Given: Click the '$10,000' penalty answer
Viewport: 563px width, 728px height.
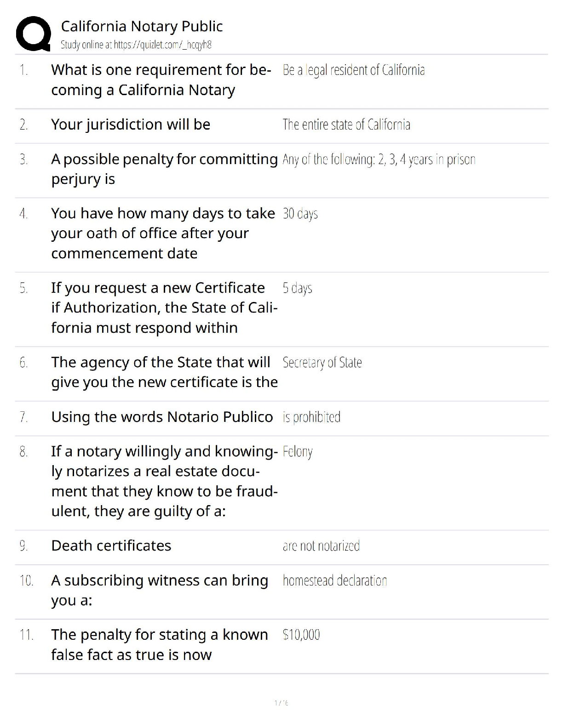Looking at the screenshot, I should coord(301,635).
